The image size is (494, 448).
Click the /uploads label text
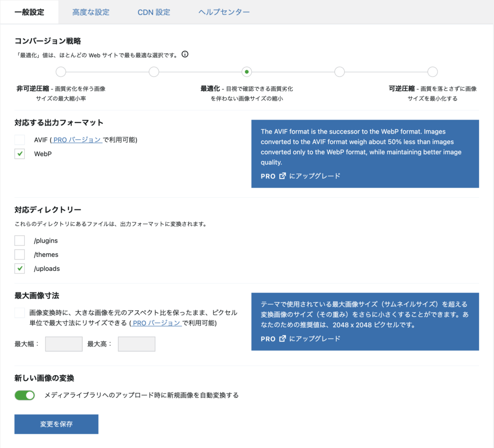47,269
